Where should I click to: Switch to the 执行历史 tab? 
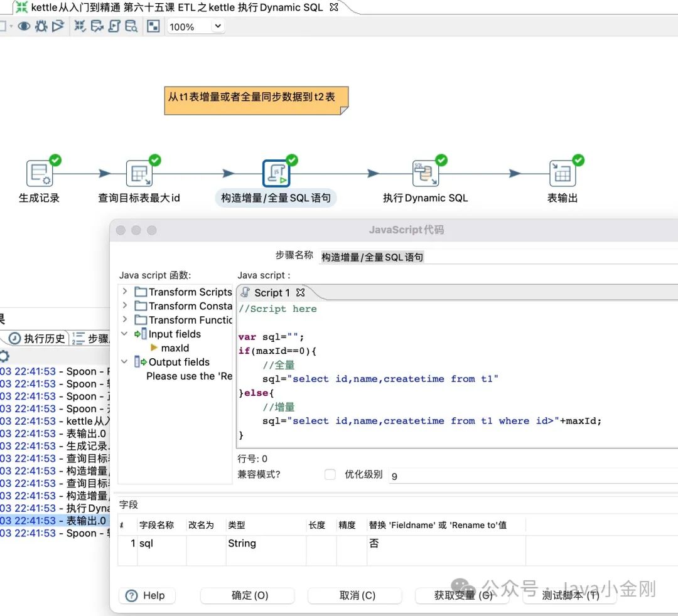[x=37, y=339]
